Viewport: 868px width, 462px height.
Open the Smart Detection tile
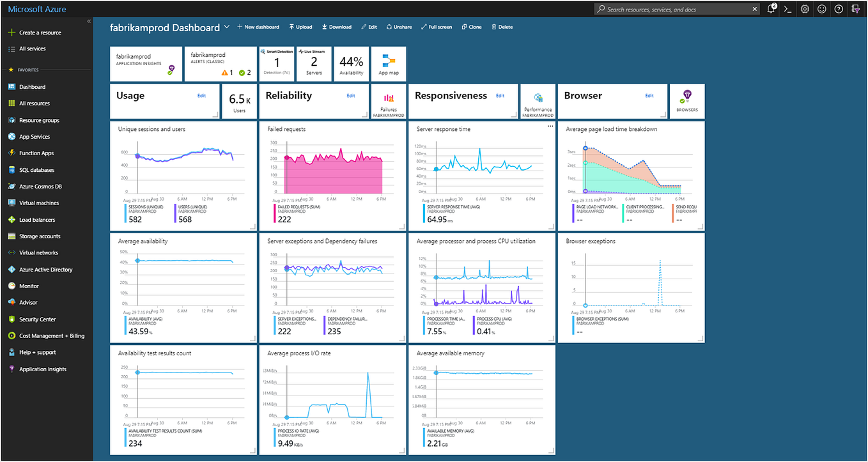(276, 63)
